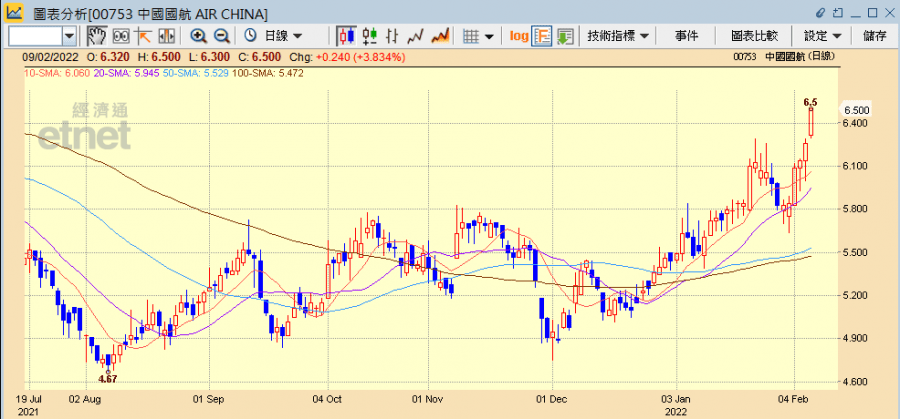Click the 儲存 save button

(x=874, y=36)
